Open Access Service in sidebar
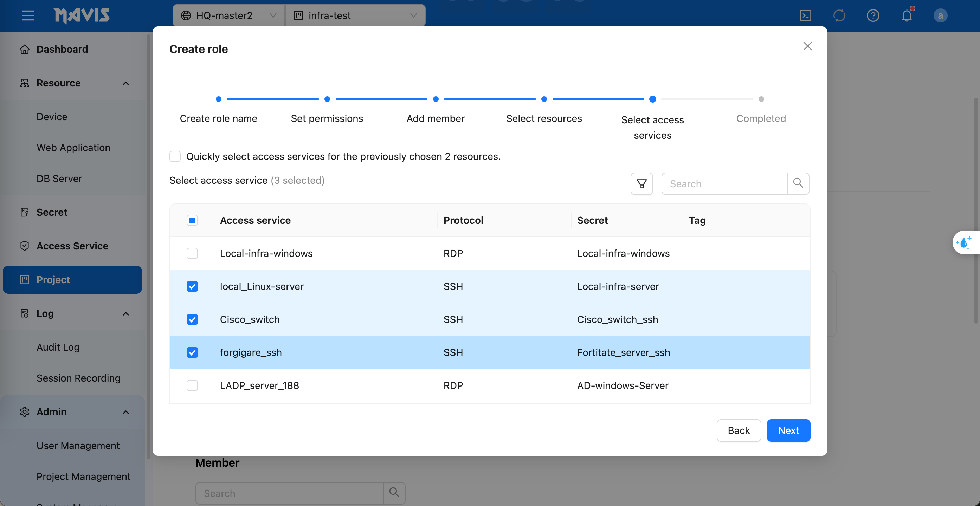Viewport: 980px width, 506px height. [x=72, y=246]
